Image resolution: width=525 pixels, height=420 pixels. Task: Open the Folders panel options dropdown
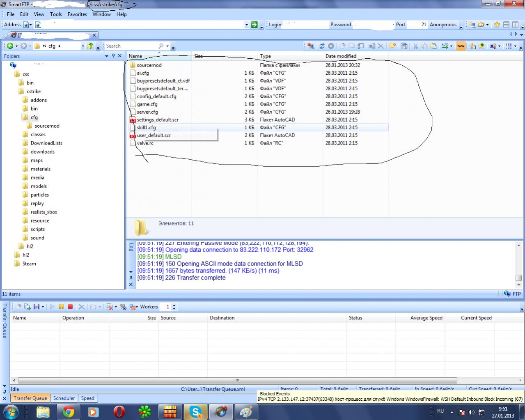[107, 56]
